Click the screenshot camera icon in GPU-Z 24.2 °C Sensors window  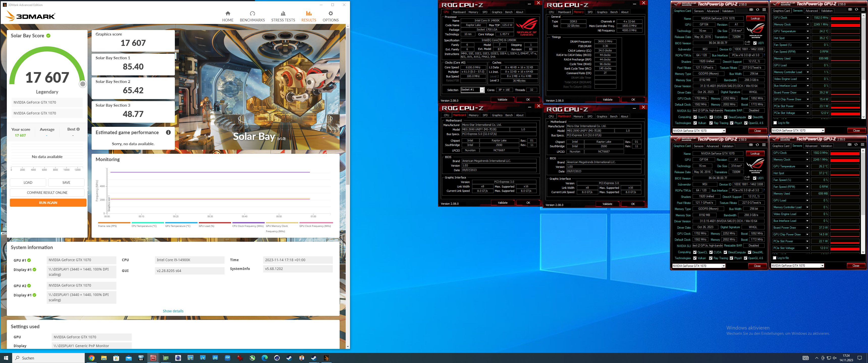coord(850,9)
